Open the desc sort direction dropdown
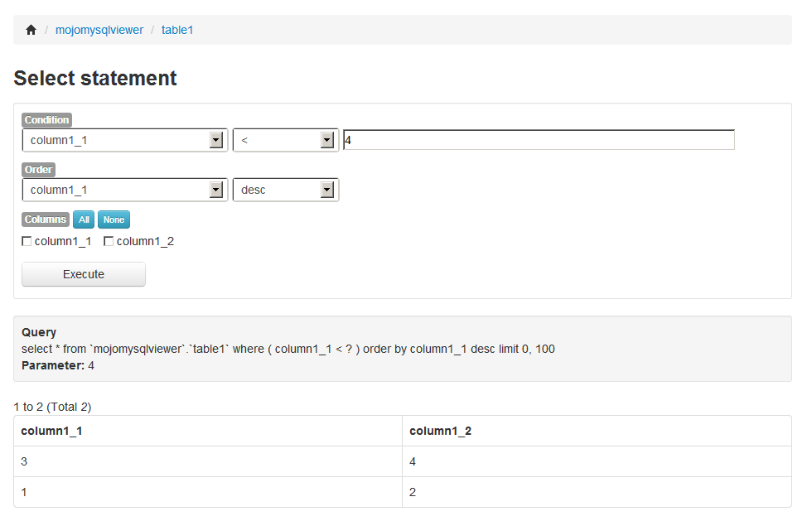 (x=286, y=190)
